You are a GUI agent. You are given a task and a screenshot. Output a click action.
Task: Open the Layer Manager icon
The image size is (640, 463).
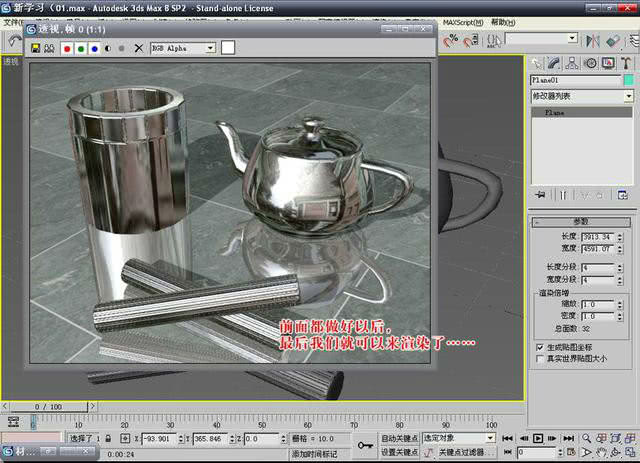click(634, 40)
